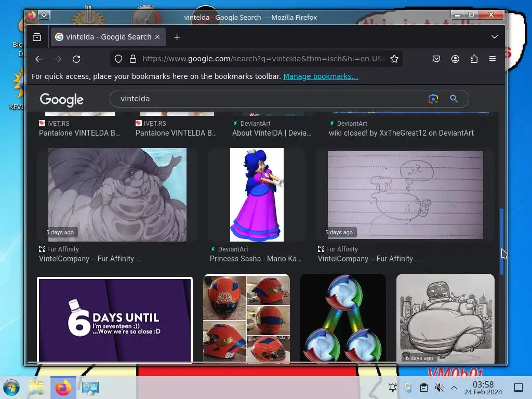
Task: Open Manage bookmarks link
Action: coord(321,76)
